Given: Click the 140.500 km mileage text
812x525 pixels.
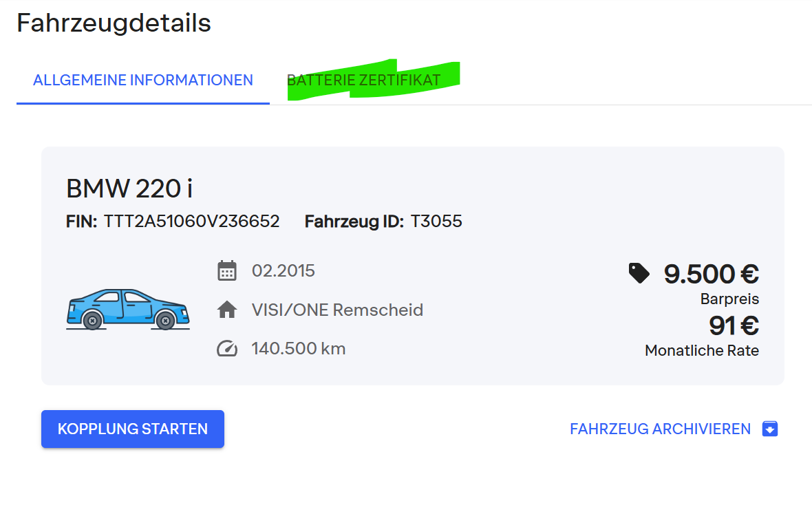Looking at the screenshot, I should 299,349.
